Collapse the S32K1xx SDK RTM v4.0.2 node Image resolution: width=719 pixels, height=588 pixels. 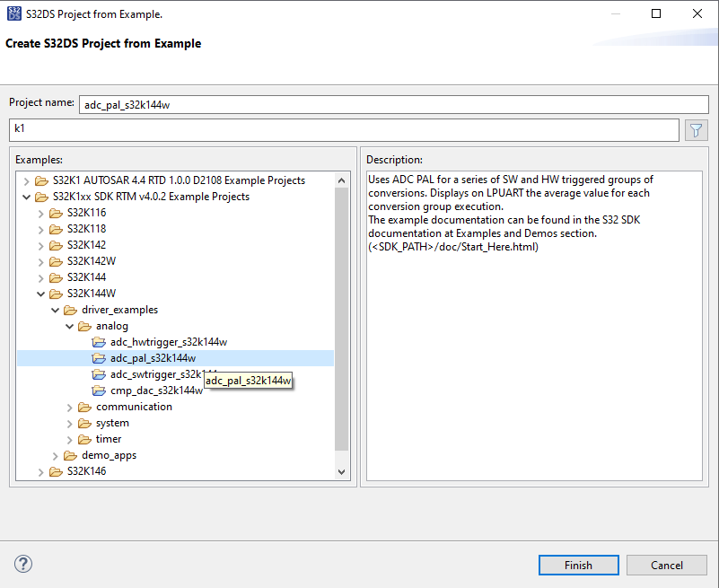(x=26, y=197)
